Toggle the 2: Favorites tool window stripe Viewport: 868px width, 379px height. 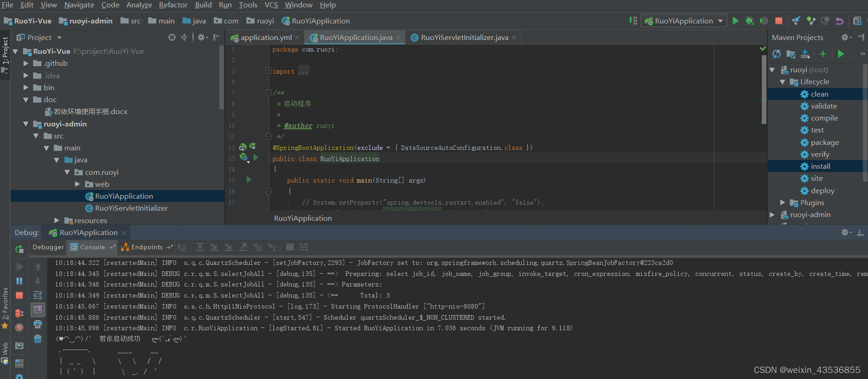(5, 308)
